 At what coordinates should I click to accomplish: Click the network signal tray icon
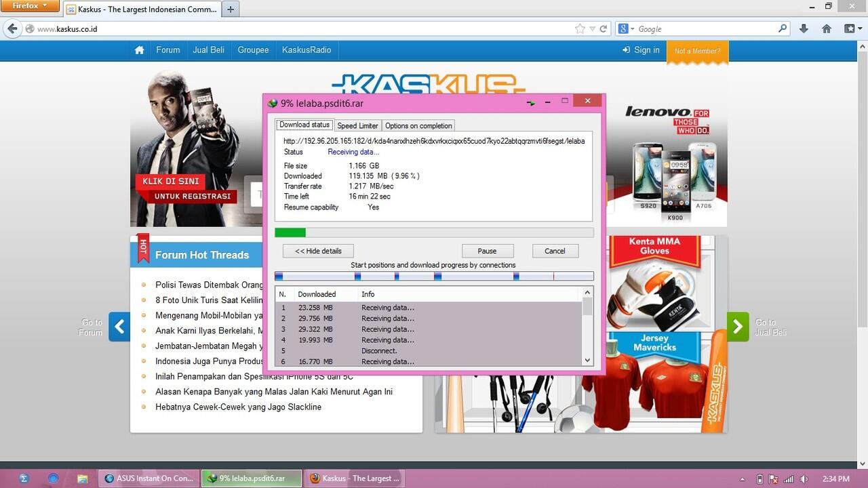tap(789, 479)
